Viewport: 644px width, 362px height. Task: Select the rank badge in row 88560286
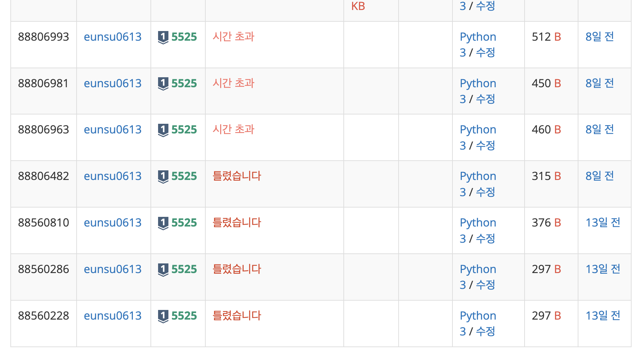[163, 269]
